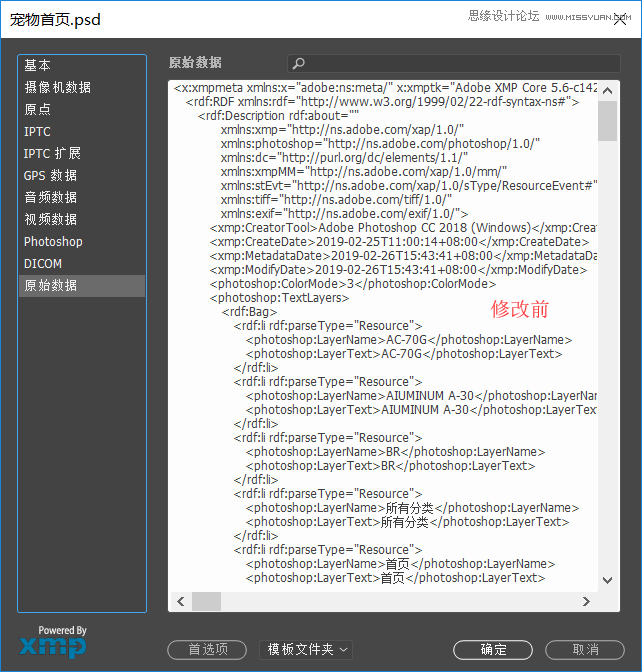
Task: Click the xmlns:stEvt ResourceEvent line
Action: click(x=409, y=186)
